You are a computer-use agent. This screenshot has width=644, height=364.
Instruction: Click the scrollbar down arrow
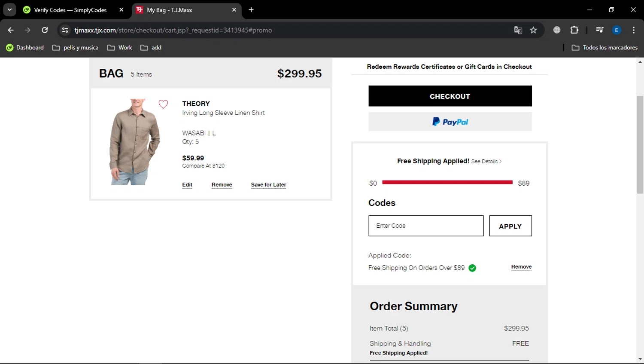click(x=640, y=359)
